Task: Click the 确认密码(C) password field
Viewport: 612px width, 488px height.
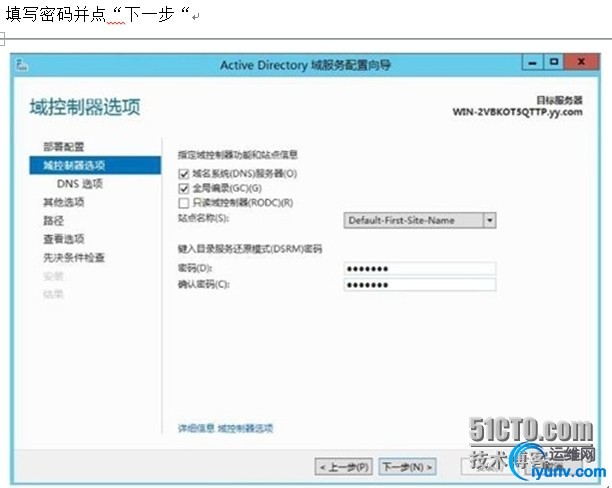Action: click(x=420, y=285)
